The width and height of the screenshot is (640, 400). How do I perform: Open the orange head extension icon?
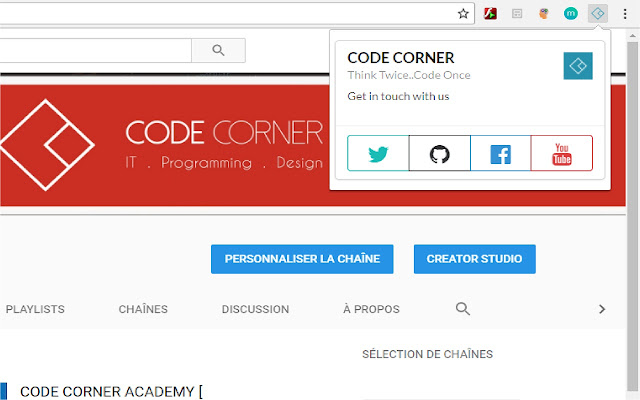(543, 14)
